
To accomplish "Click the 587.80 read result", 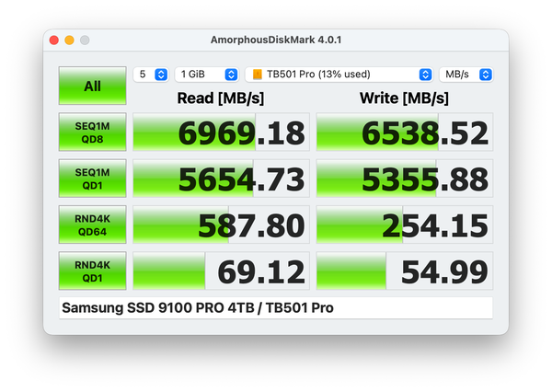I will point(221,225).
